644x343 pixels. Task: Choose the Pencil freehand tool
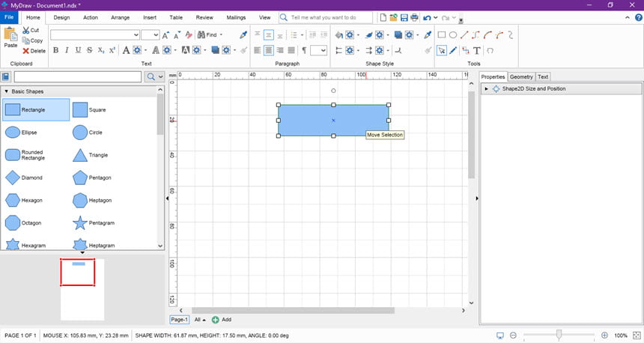[x=453, y=50]
